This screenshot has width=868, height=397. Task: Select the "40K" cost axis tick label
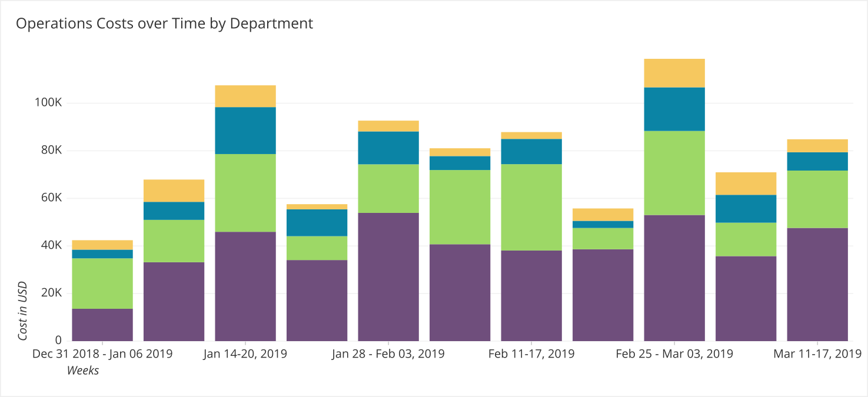pyautogui.click(x=51, y=245)
